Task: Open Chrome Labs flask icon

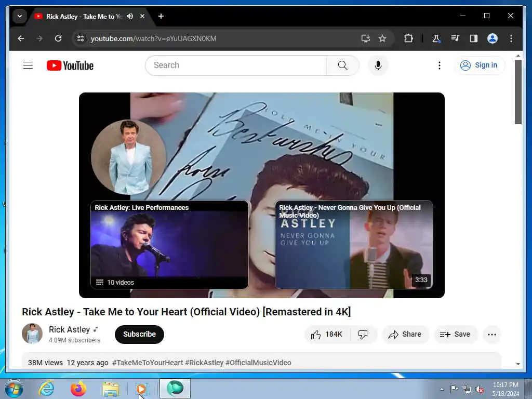Action: pyautogui.click(x=436, y=38)
